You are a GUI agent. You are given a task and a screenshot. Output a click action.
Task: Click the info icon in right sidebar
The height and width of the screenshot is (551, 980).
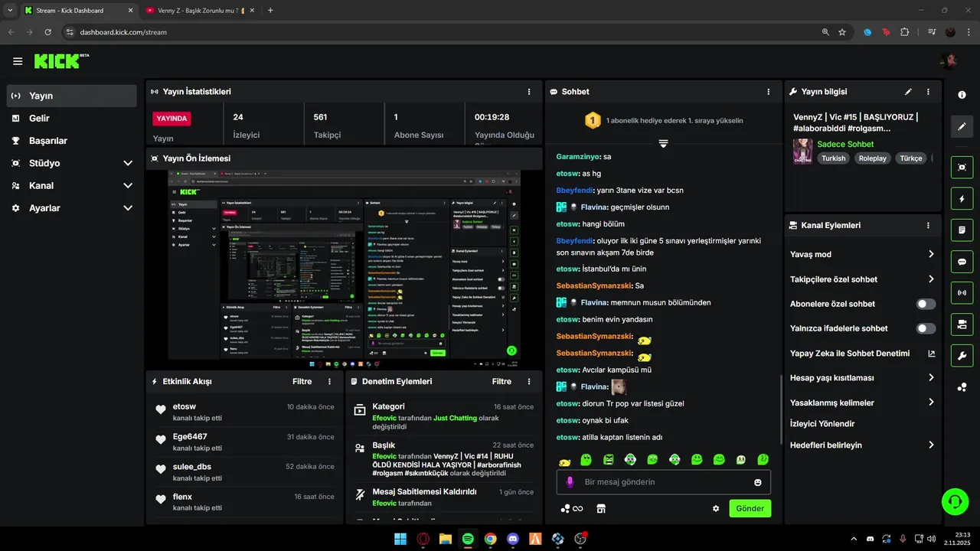point(962,94)
